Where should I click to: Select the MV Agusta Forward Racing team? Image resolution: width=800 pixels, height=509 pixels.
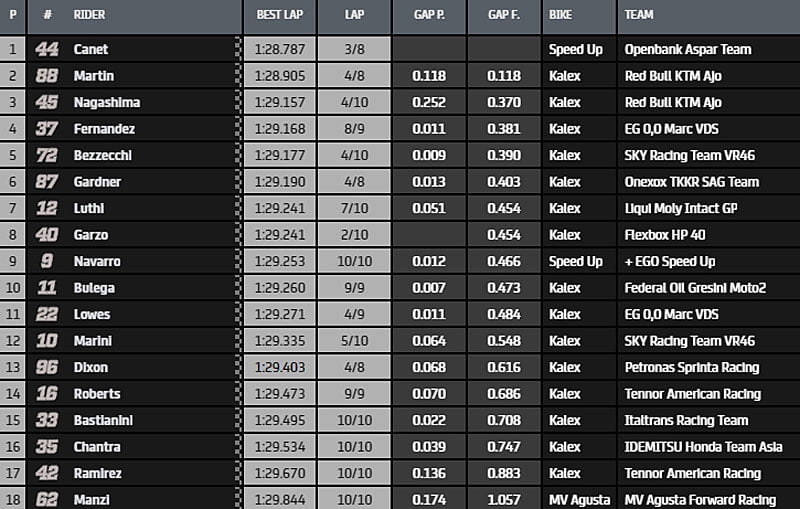click(699, 499)
